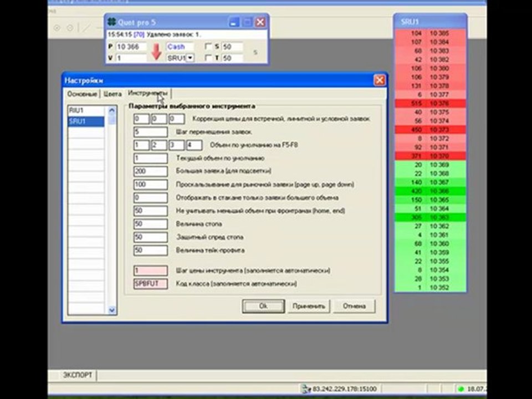Image resolution: width=532 pixels, height=399 pixels.
Task: Click the Величина стопа field
Action: point(150,224)
